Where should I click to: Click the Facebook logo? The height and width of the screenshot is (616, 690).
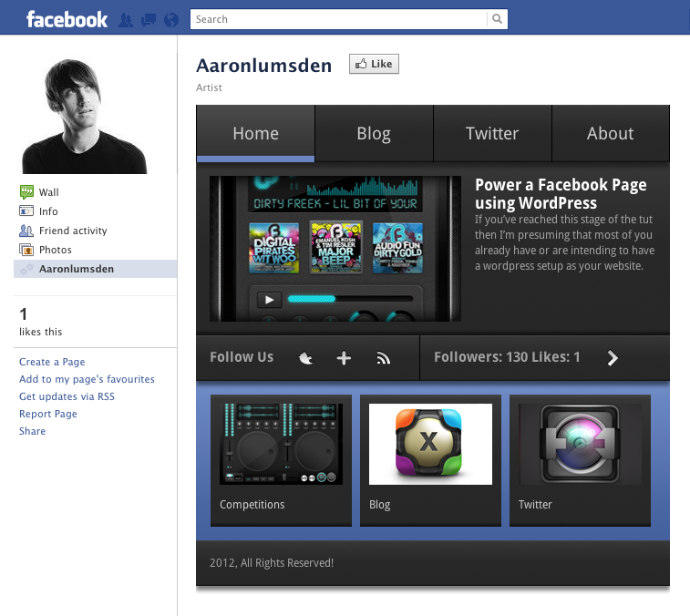coord(67,19)
